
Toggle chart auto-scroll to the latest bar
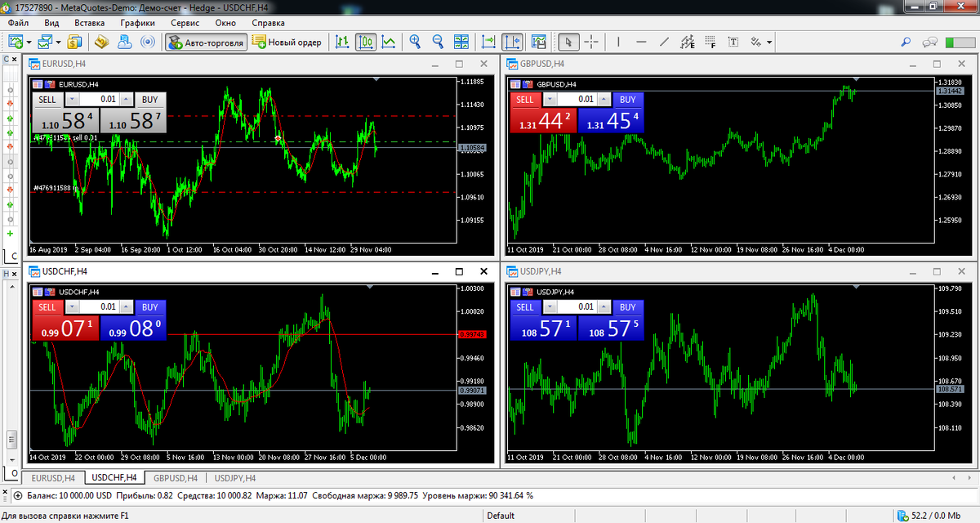tap(488, 42)
